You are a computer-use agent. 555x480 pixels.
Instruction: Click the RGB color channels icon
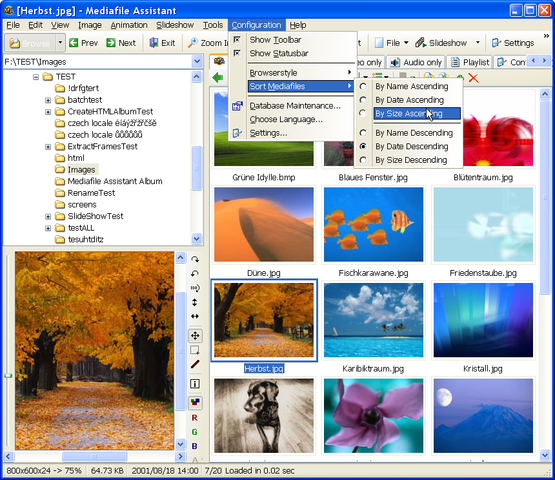tap(195, 402)
